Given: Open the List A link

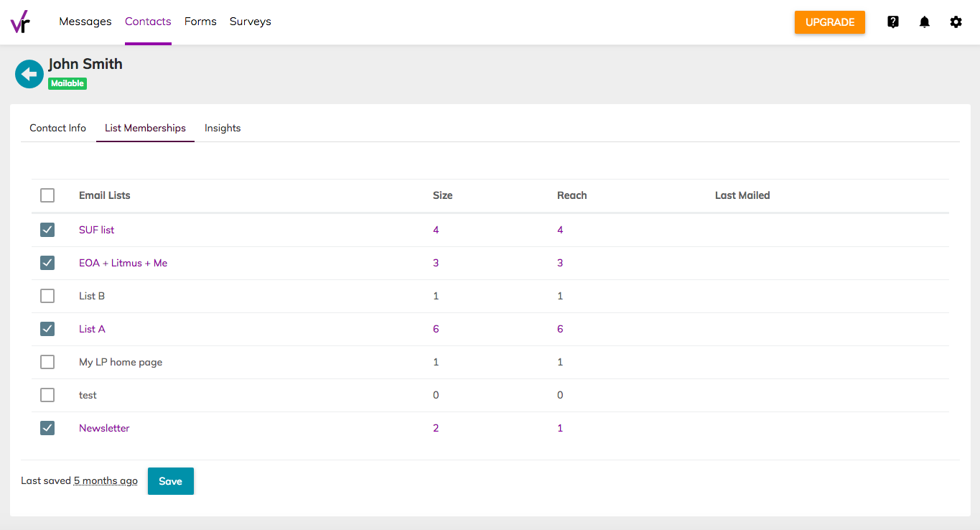Looking at the screenshot, I should (x=92, y=329).
